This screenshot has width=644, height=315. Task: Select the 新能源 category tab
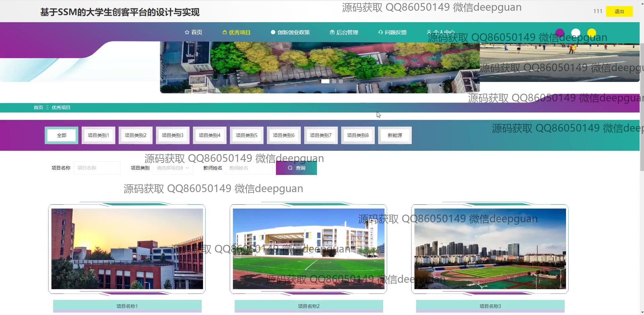coord(395,135)
